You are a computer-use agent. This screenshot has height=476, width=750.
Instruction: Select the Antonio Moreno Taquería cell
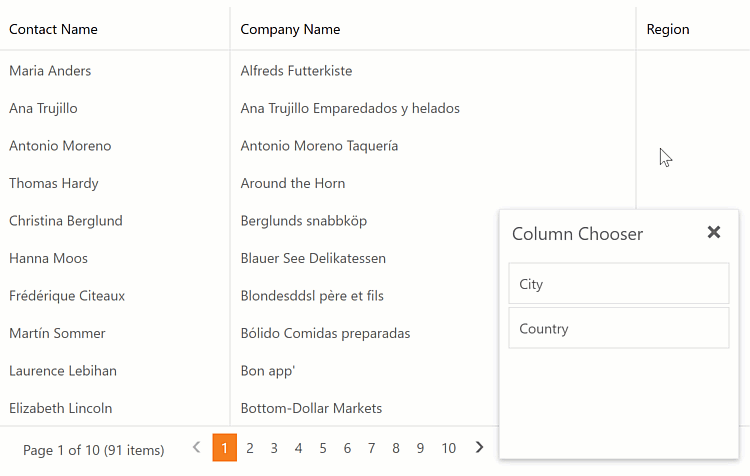[x=319, y=146]
